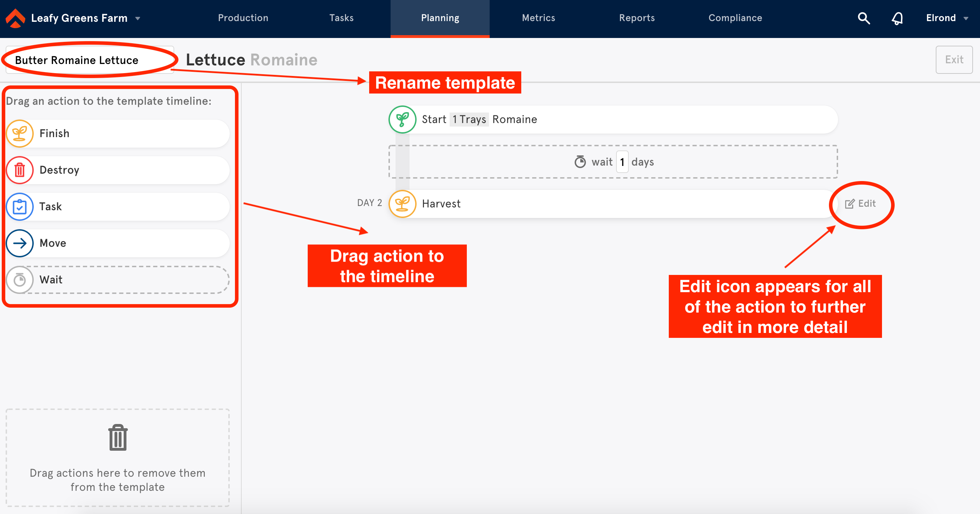
Task: Click the Elrond user name
Action: (x=941, y=18)
